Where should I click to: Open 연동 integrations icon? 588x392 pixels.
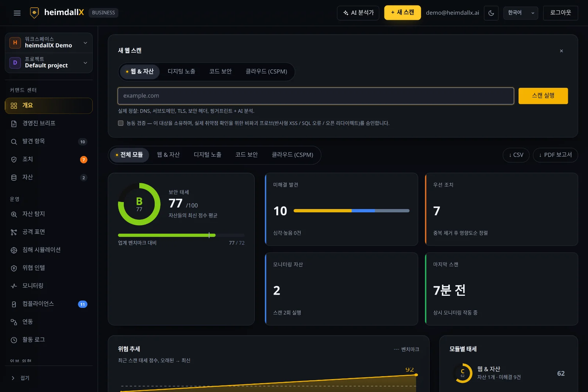pyautogui.click(x=14, y=322)
